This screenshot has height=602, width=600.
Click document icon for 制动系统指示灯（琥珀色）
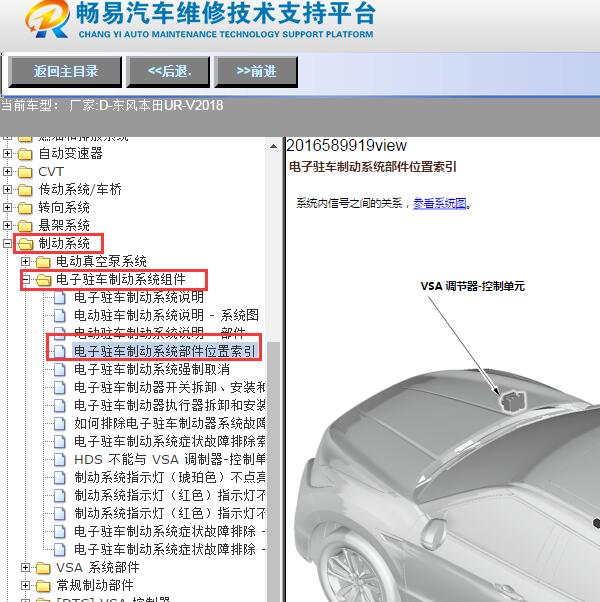pyautogui.click(x=60, y=478)
